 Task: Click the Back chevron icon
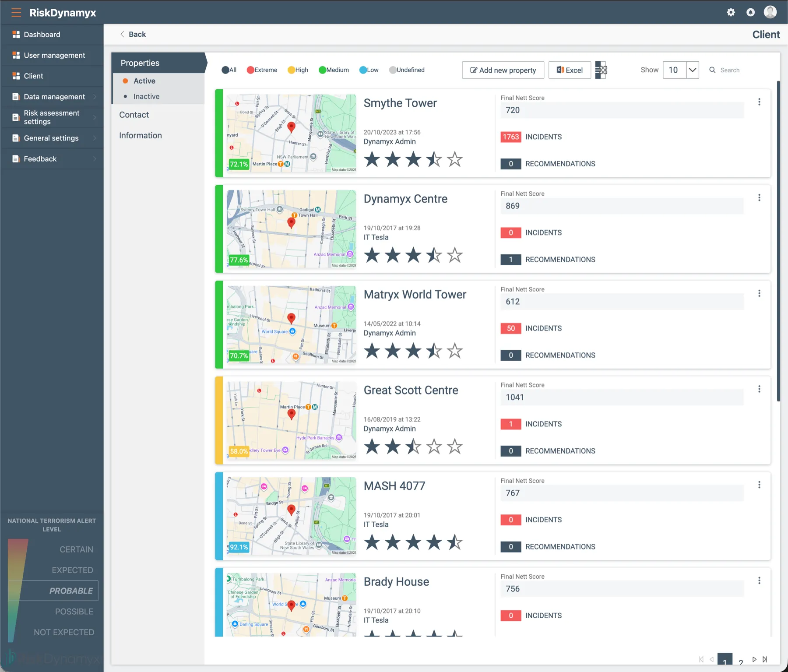click(x=122, y=34)
